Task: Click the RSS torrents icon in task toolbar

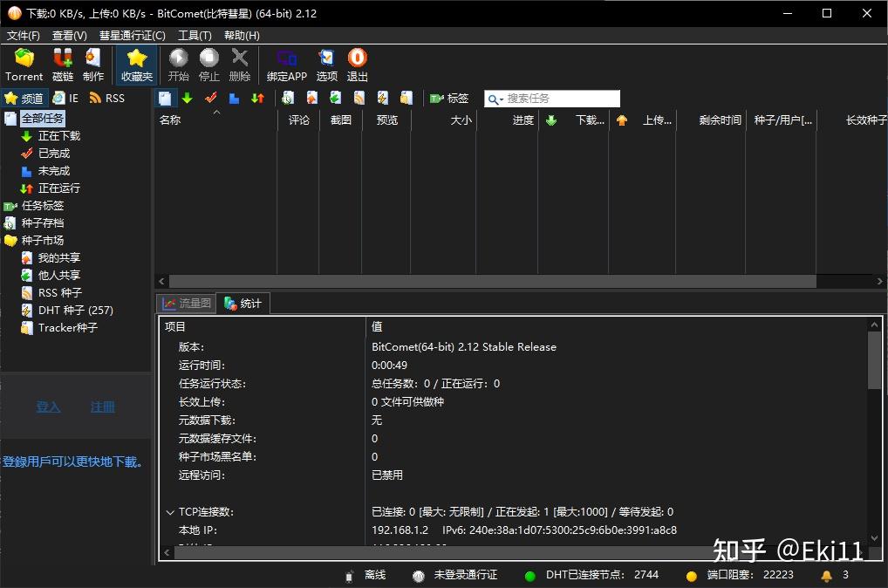Action: [359, 99]
